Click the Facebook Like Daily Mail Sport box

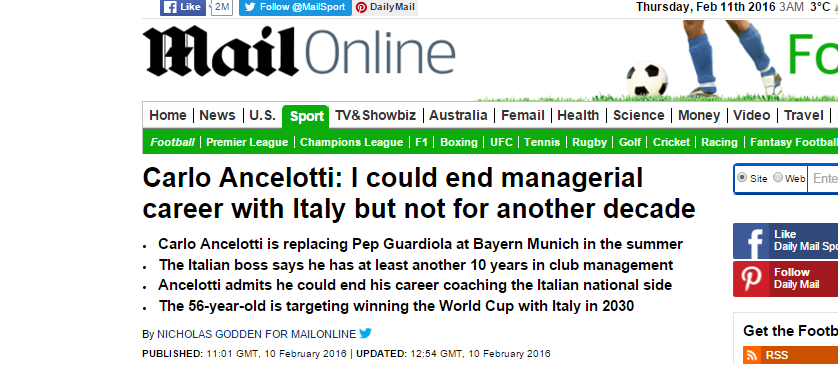click(786, 240)
